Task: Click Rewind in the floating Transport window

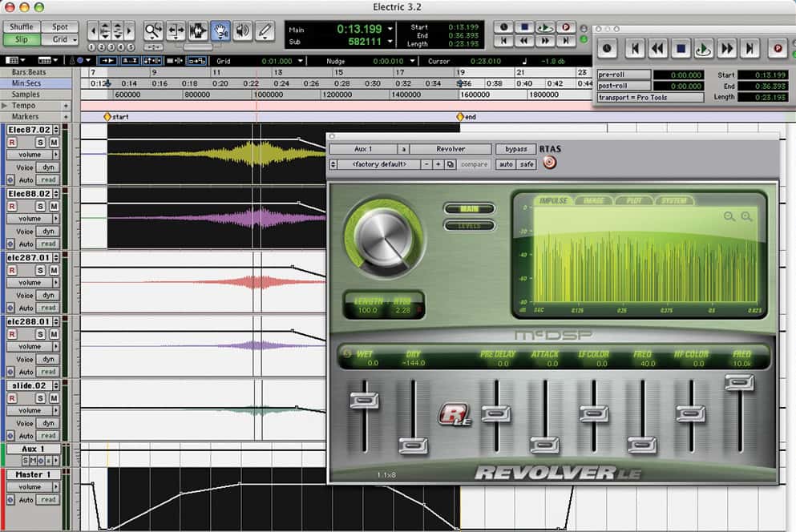Action: (x=657, y=49)
